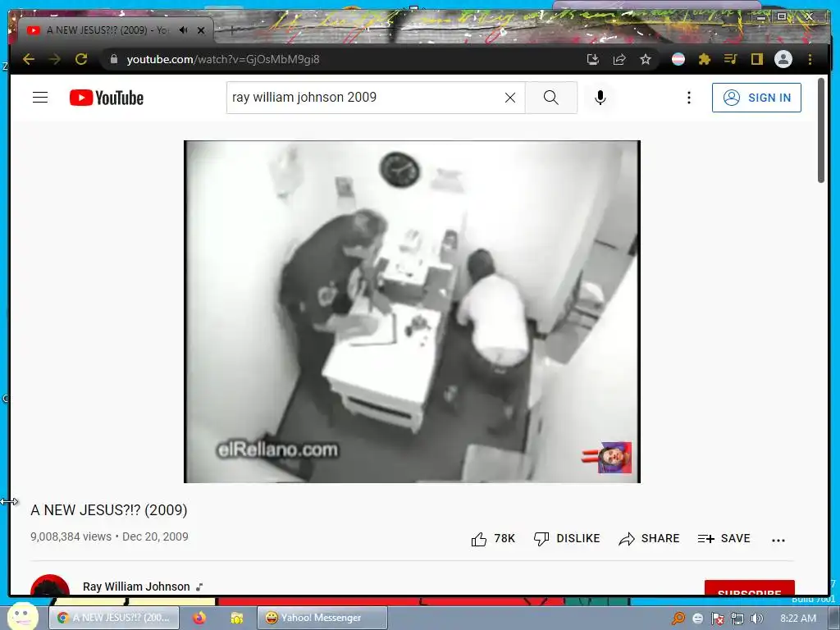The image size is (840, 630).
Task: Select the A NEW JESUS?!? (2009) browser tab
Action: pos(115,30)
